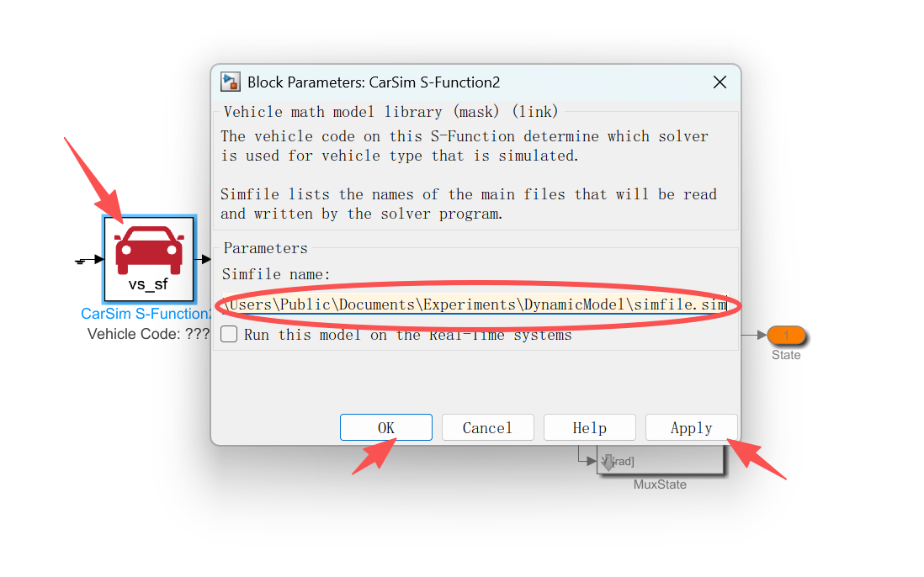This screenshot has height=577, width=924.
Task: Select the orange State outport block
Action: point(786,335)
